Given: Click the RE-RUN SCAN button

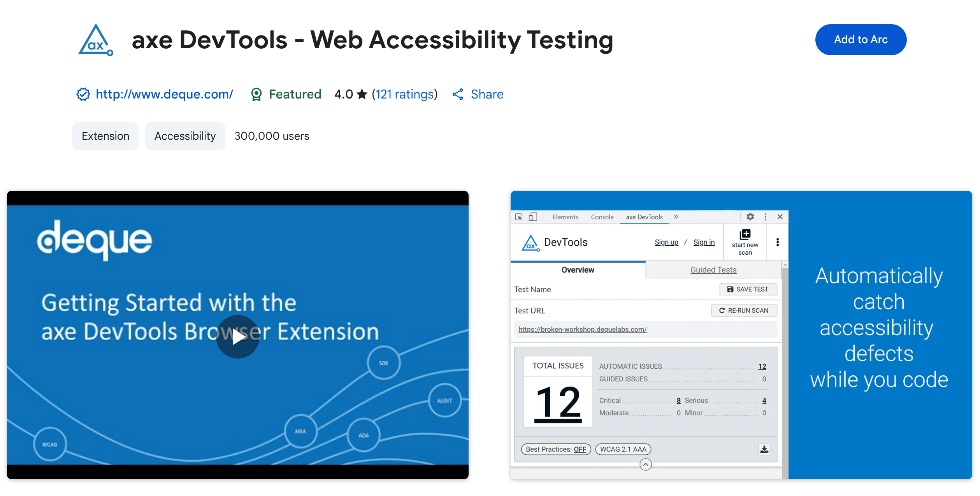Looking at the screenshot, I should click(744, 310).
